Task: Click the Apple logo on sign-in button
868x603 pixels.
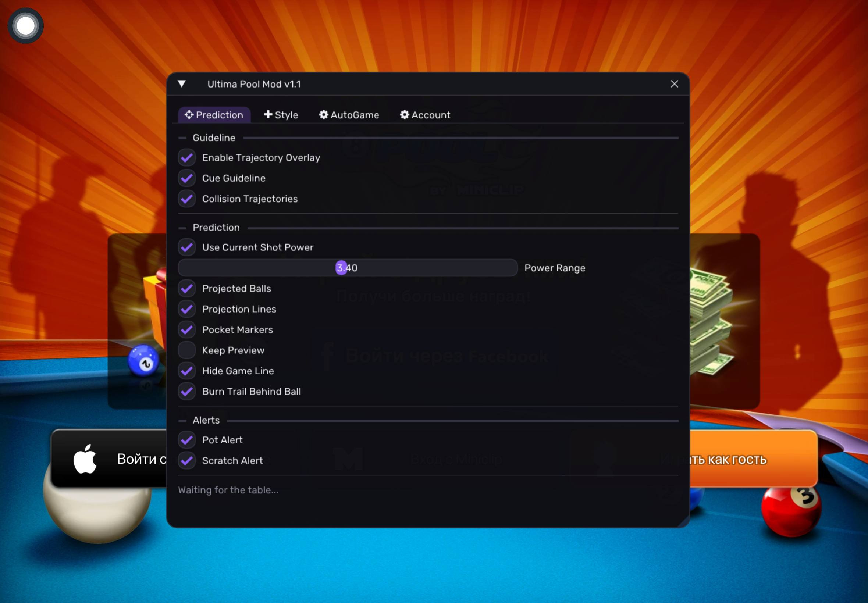Action: (85, 459)
